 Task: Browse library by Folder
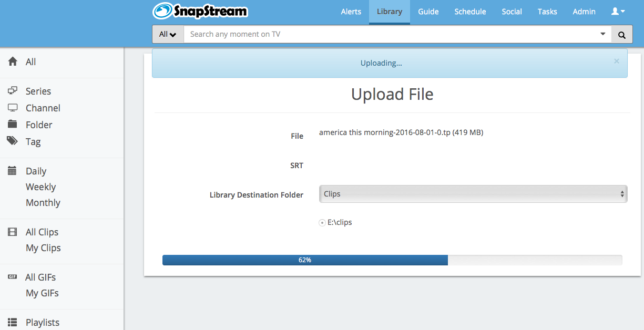click(x=39, y=125)
